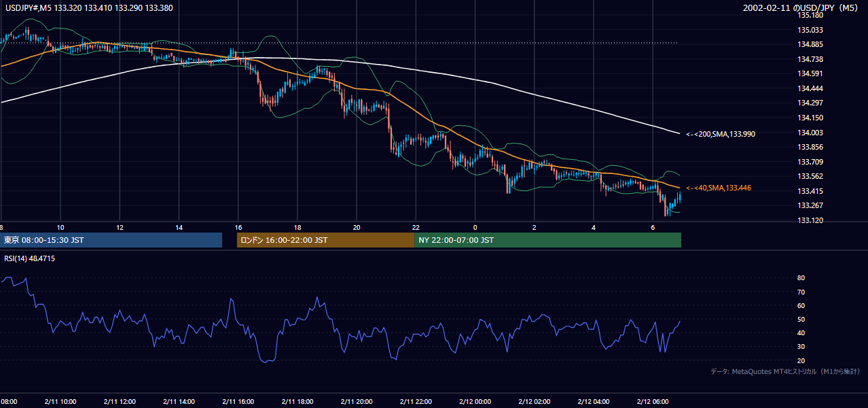Viewport: 868px width, 408px height.
Task: Click RSI scale level 50
Action: click(x=801, y=320)
